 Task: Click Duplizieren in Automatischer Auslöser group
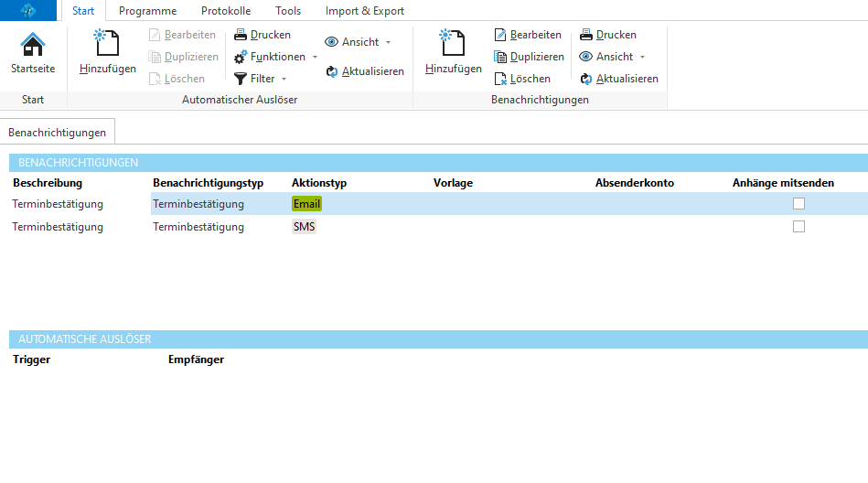click(x=184, y=57)
